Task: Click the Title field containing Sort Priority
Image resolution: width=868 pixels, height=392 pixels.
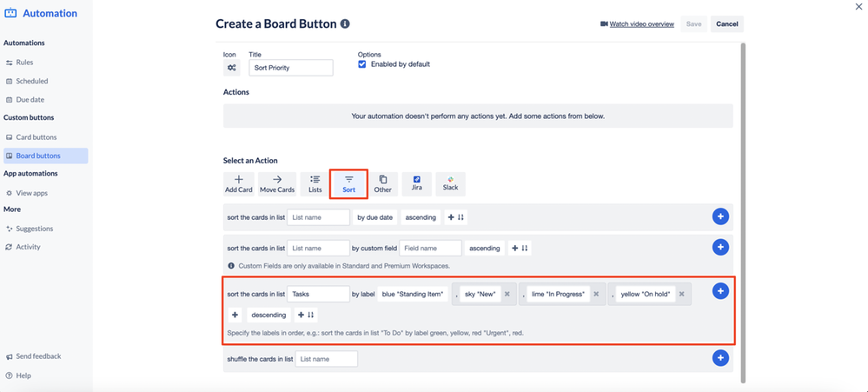Action: click(x=290, y=68)
